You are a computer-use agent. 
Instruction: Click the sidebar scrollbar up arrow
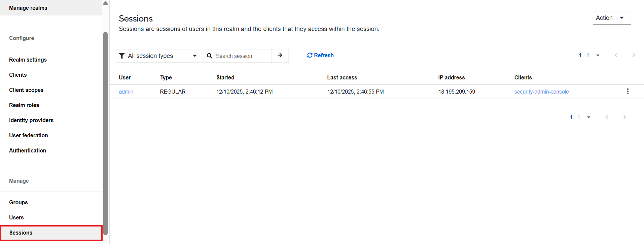pos(105,3)
